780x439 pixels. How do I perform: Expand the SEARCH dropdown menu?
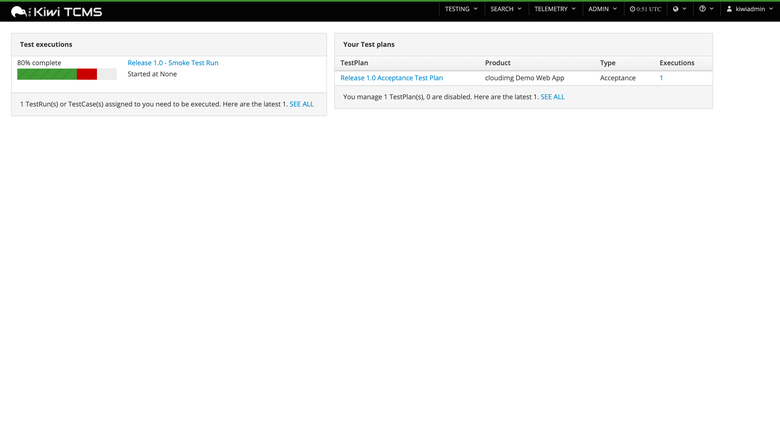(506, 9)
